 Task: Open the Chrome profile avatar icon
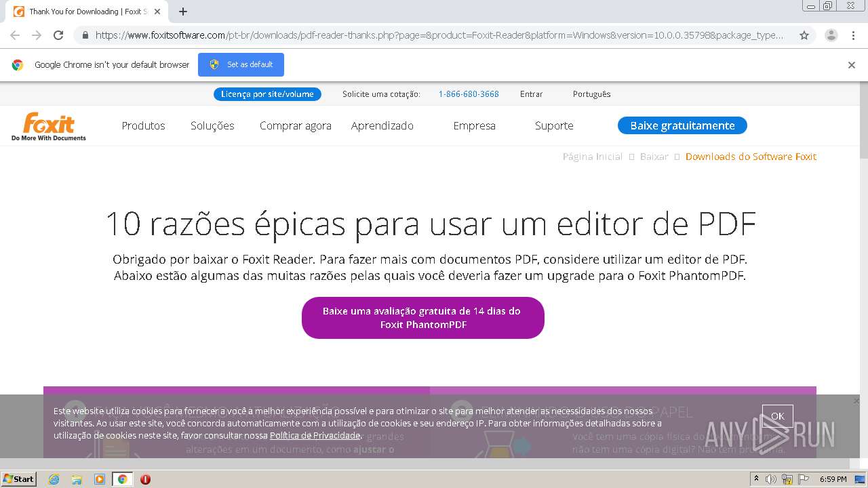pos(831,35)
